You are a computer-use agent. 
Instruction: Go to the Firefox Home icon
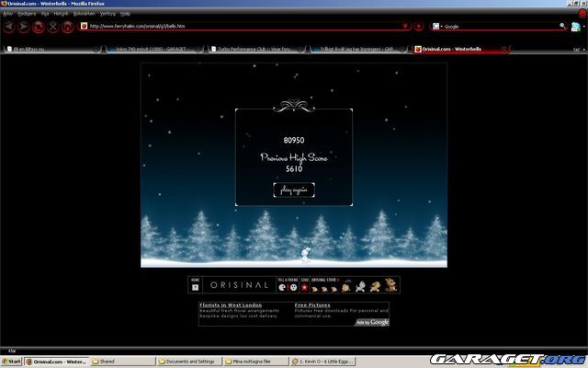pos(68,27)
